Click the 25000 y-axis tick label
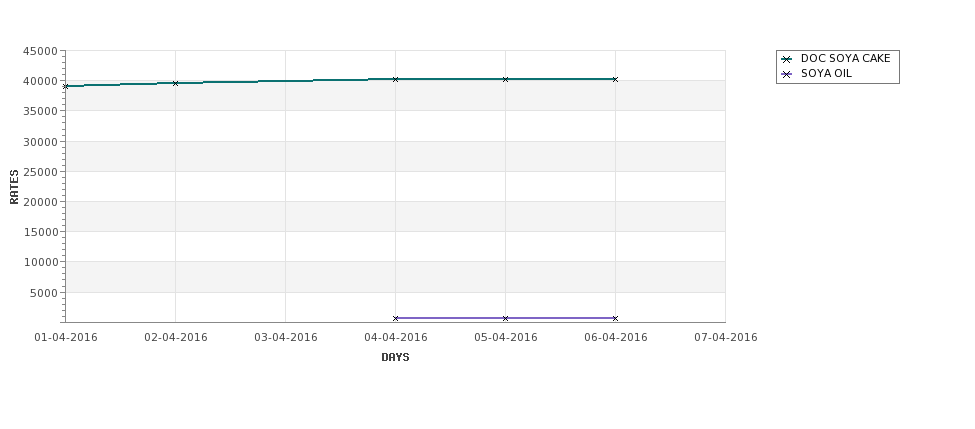This screenshot has width=975, height=429. [40, 172]
